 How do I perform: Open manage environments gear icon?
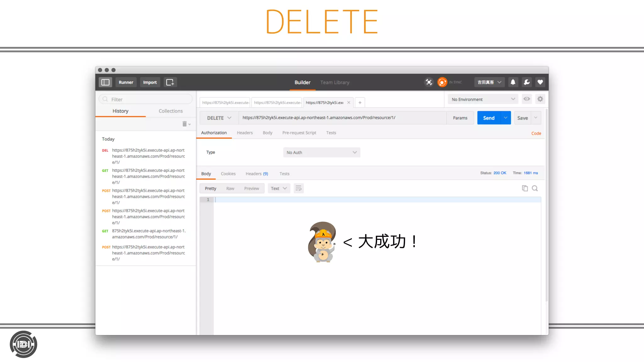540,99
